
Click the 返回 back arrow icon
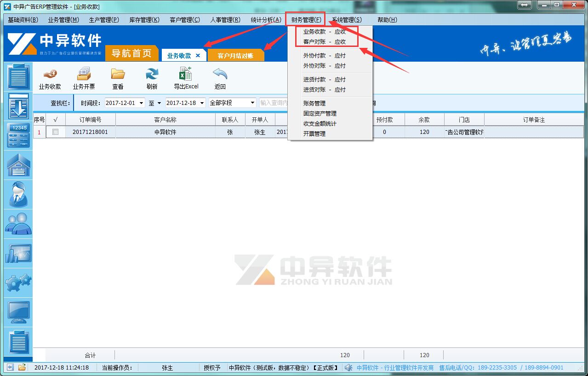click(220, 74)
